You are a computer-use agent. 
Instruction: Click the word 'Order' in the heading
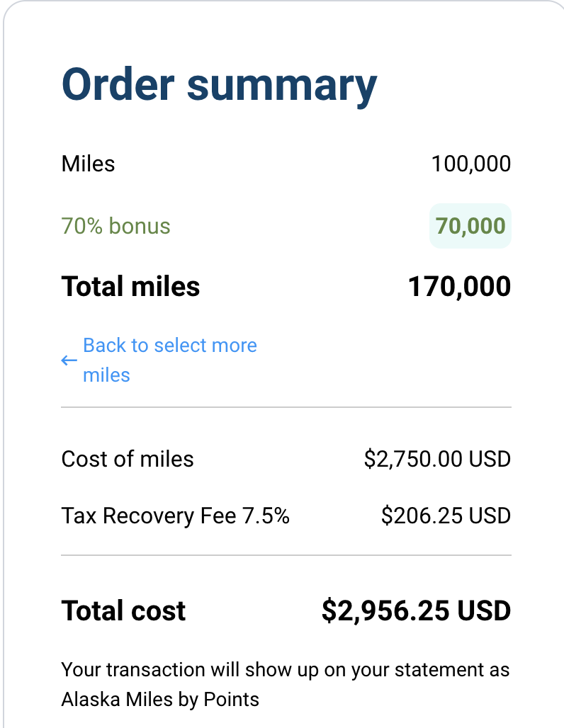pos(118,84)
